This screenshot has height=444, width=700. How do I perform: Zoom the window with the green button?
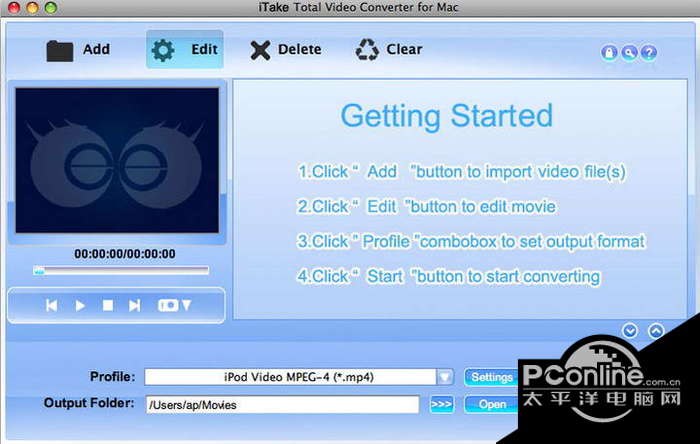[51, 7]
